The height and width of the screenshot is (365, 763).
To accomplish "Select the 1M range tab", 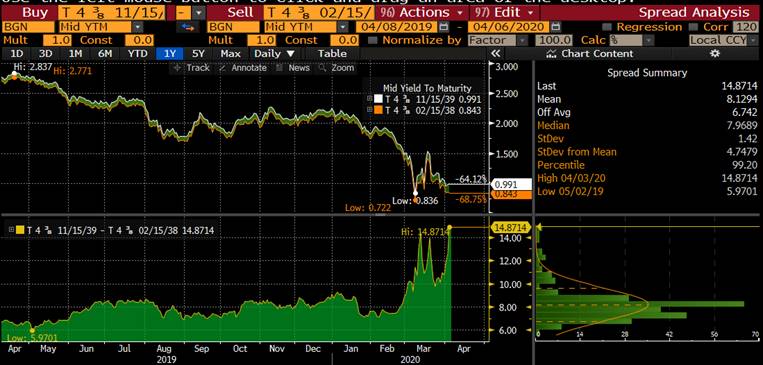I will [x=75, y=54].
